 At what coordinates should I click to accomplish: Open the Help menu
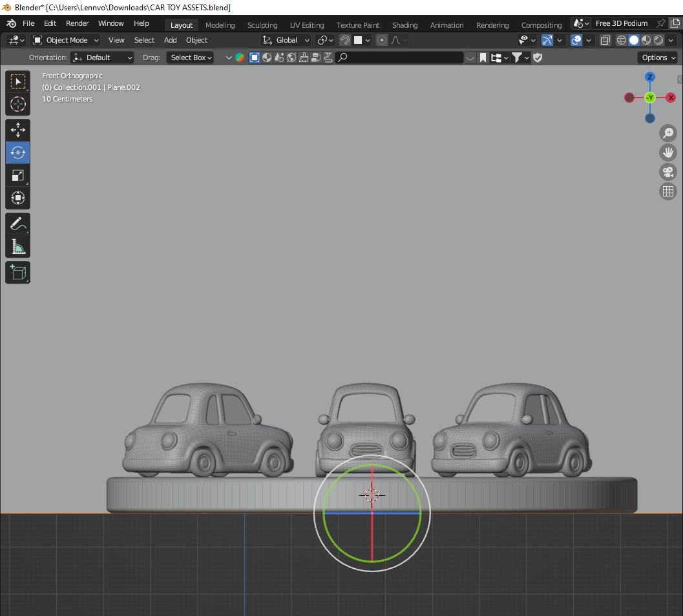(141, 23)
